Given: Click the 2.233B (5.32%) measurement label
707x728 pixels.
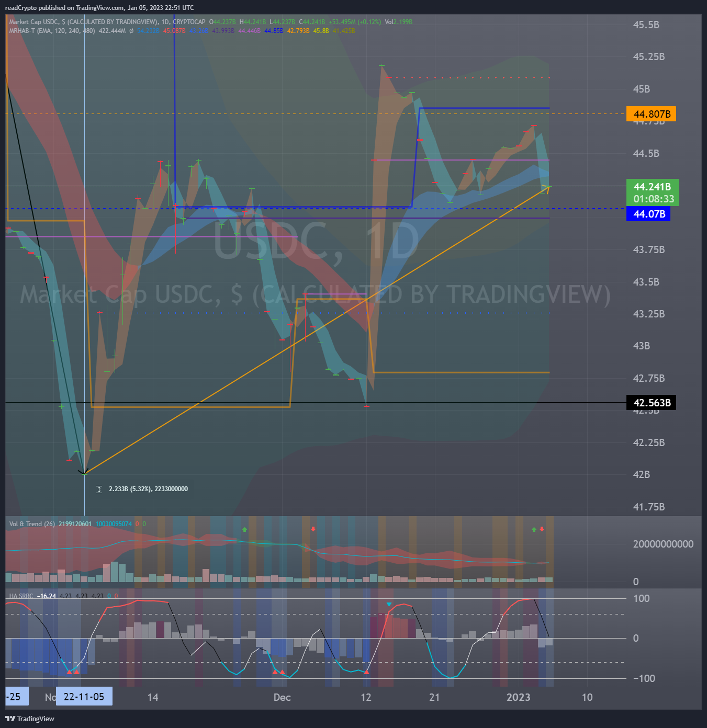Looking at the screenshot, I should click(x=148, y=489).
